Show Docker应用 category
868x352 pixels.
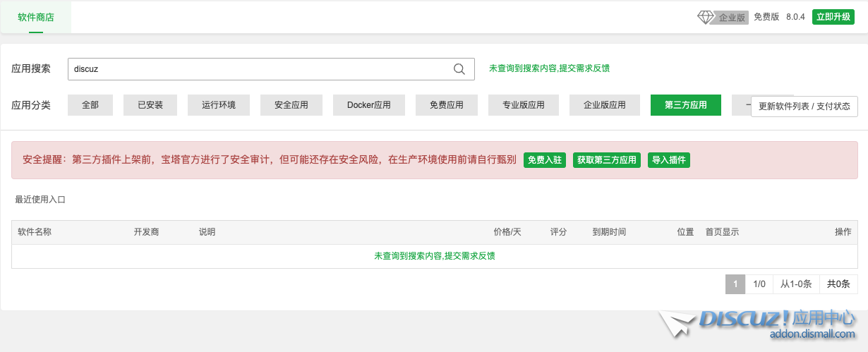click(369, 105)
